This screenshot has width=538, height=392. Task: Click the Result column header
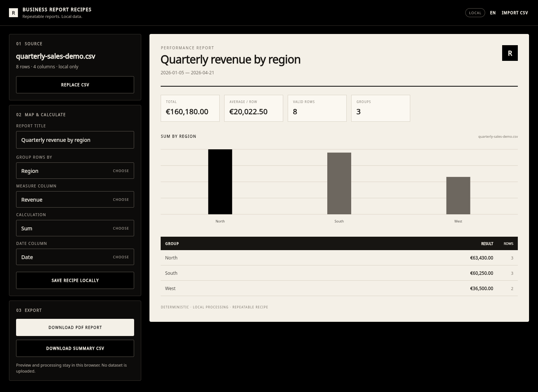click(487, 243)
